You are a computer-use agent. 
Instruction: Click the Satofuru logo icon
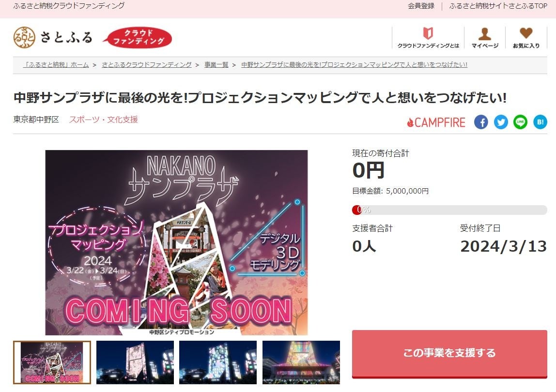pyautogui.click(x=24, y=37)
